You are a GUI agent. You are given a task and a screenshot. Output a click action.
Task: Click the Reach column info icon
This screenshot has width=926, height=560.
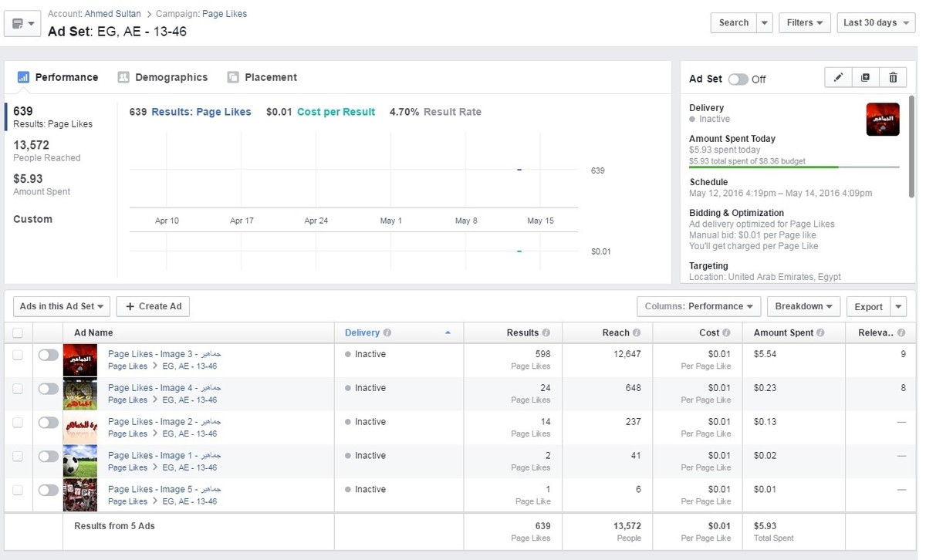(x=637, y=333)
